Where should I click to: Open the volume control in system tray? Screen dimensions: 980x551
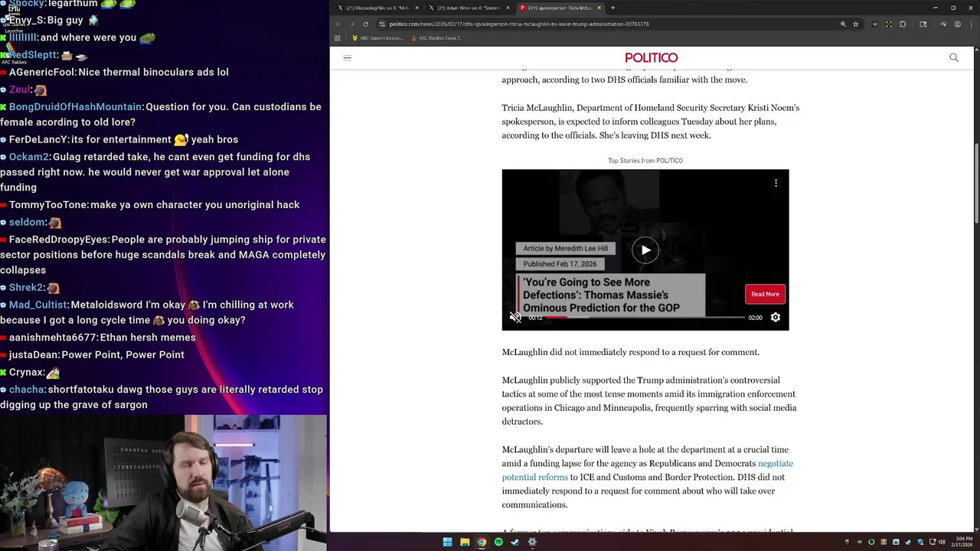point(942,542)
